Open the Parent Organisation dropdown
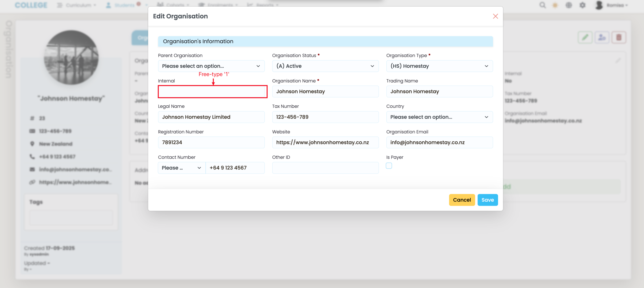 [211, 66]
